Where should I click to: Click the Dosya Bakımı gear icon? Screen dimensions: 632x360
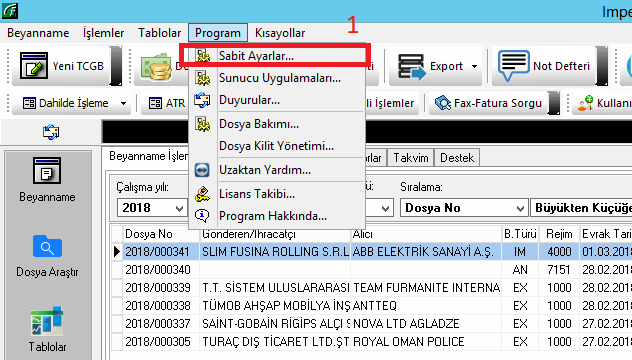click(x=202, y=124)
